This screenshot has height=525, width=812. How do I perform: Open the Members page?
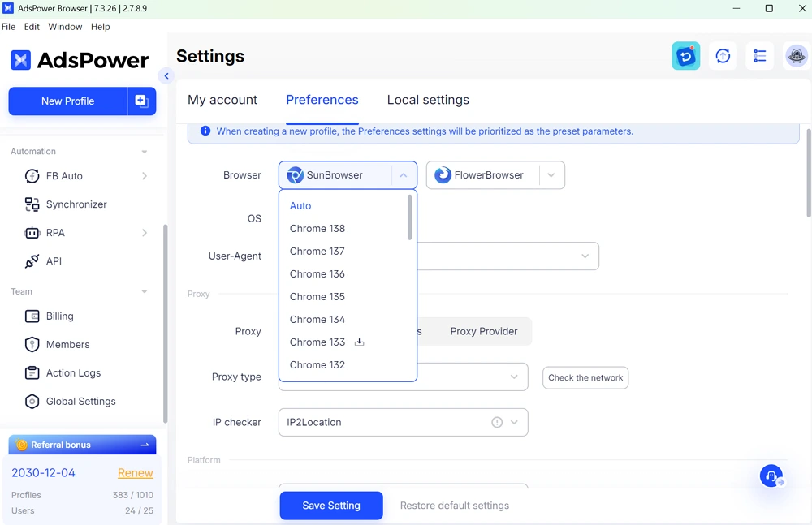67,344
